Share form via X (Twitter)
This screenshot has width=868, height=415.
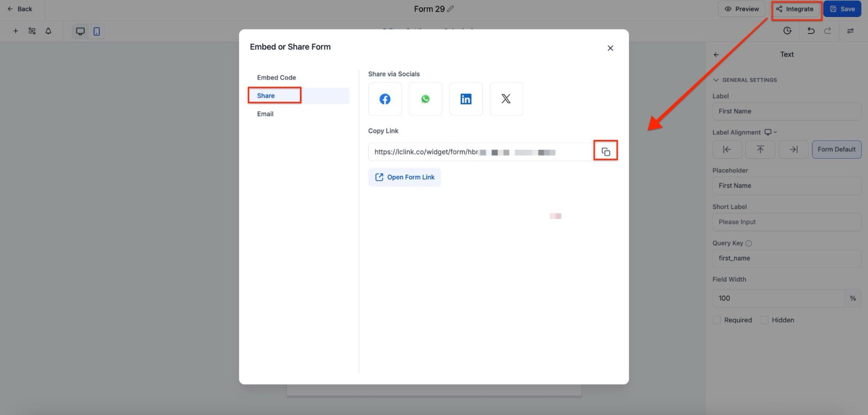coord(506,99)
